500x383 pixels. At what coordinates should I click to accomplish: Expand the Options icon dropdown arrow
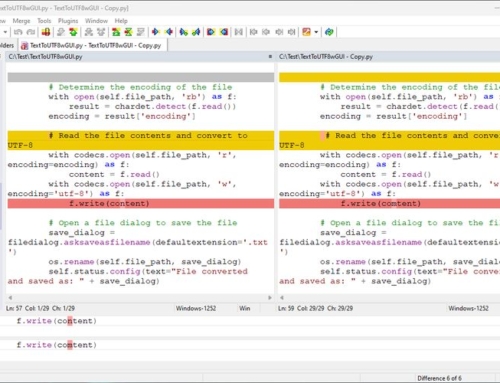pos(316,32)
